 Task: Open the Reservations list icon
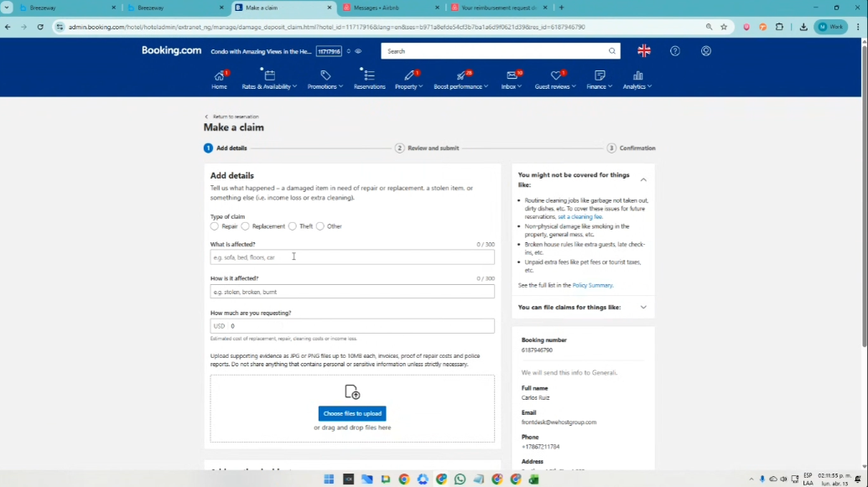click(x=369, y=75)
